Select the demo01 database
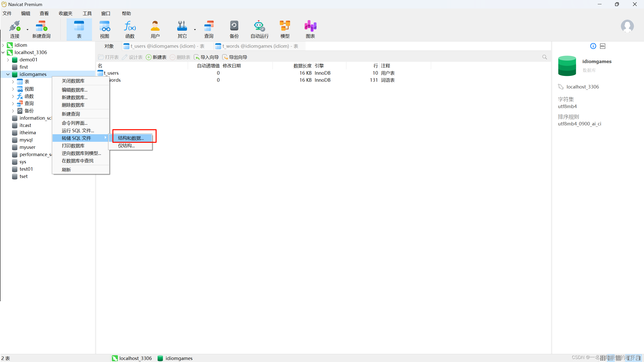This screenshot has width=644, height=362. [28, 60]
